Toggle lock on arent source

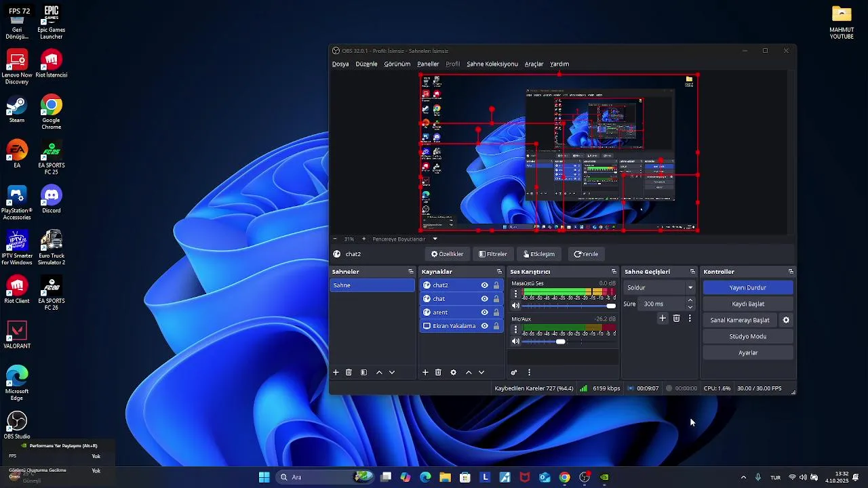pos(496,312)
